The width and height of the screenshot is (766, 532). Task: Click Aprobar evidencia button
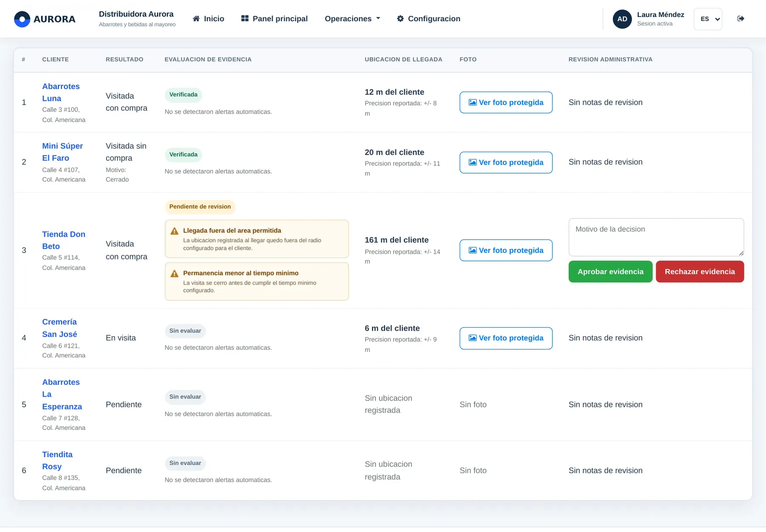610,272
